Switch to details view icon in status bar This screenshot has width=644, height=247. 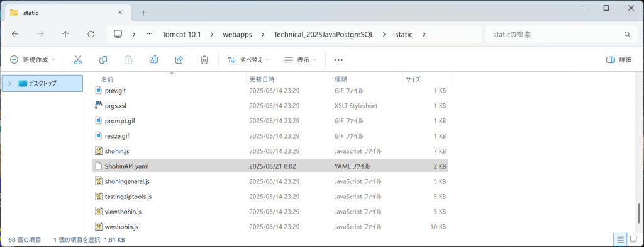[x=620, y=239]
